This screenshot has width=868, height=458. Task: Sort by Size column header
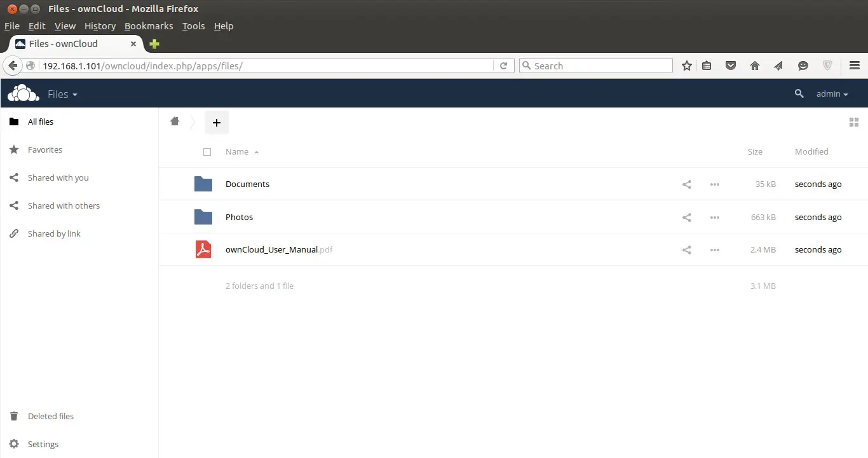pyautogui.click(x=755, y=151)
